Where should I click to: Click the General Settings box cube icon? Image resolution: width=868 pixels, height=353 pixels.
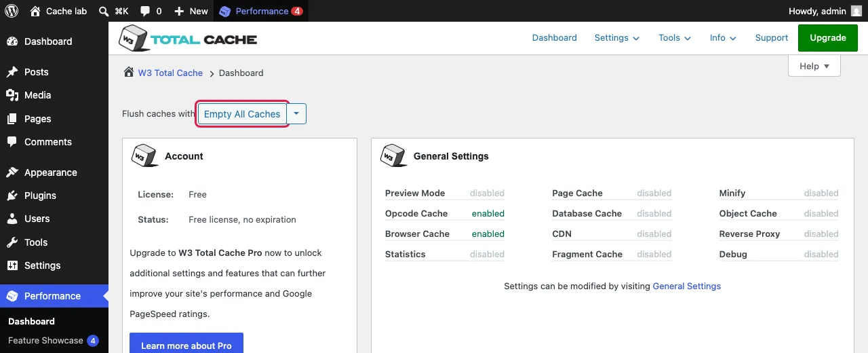point(393,155)
